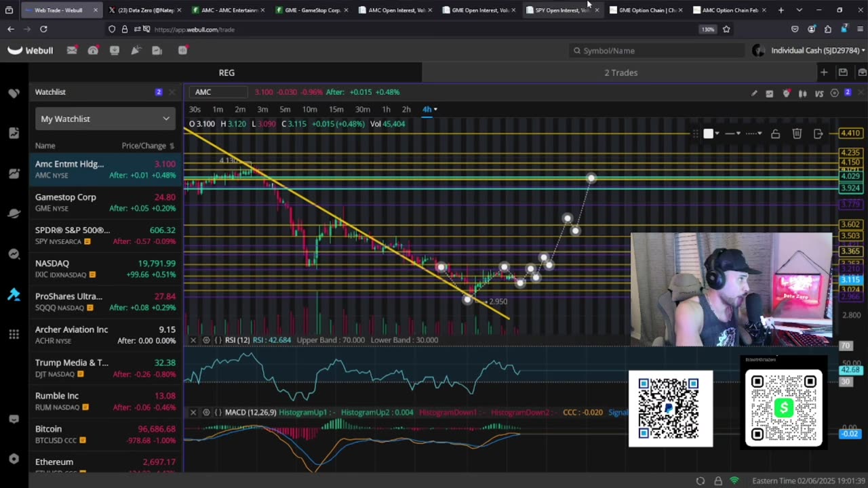Screen dimensions: 868x488
Task: Delete the selected drawing with trash icon
Action: click(797, 134)
